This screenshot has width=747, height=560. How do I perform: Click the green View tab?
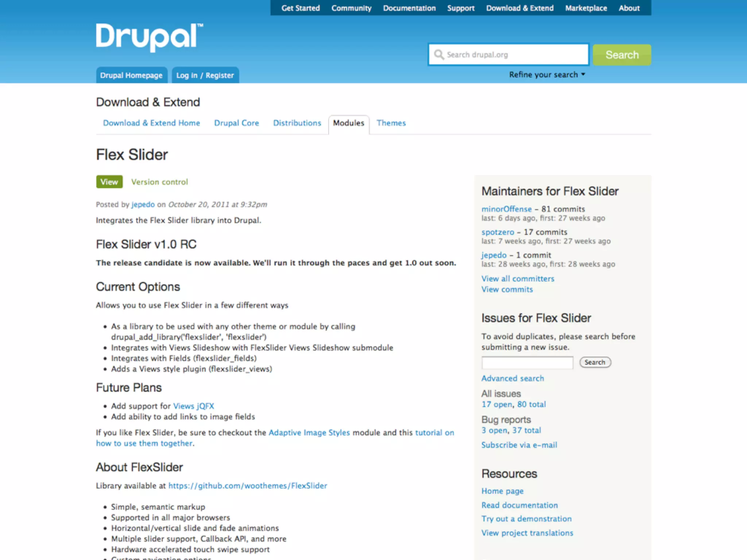[109, 182]
